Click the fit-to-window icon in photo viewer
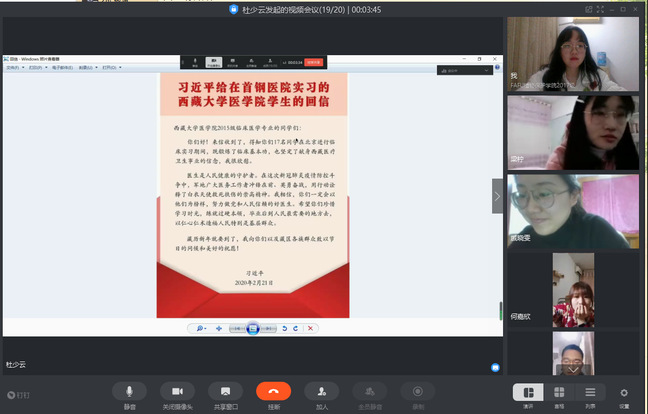 [219, 328]
